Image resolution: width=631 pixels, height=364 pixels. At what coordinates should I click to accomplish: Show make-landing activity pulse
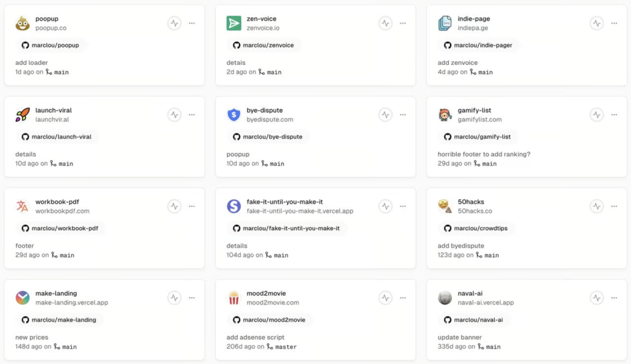tap(174, 297)
